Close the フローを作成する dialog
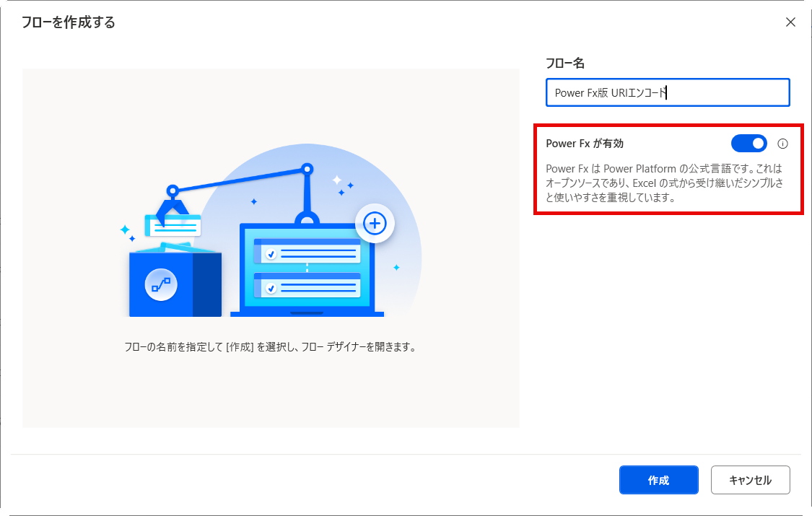 790,22
